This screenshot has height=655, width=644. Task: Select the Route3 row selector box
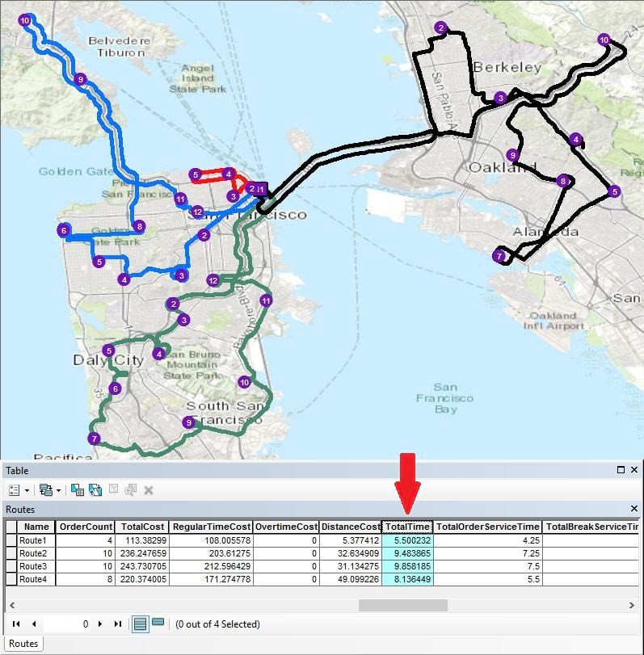tap(11, 566)
